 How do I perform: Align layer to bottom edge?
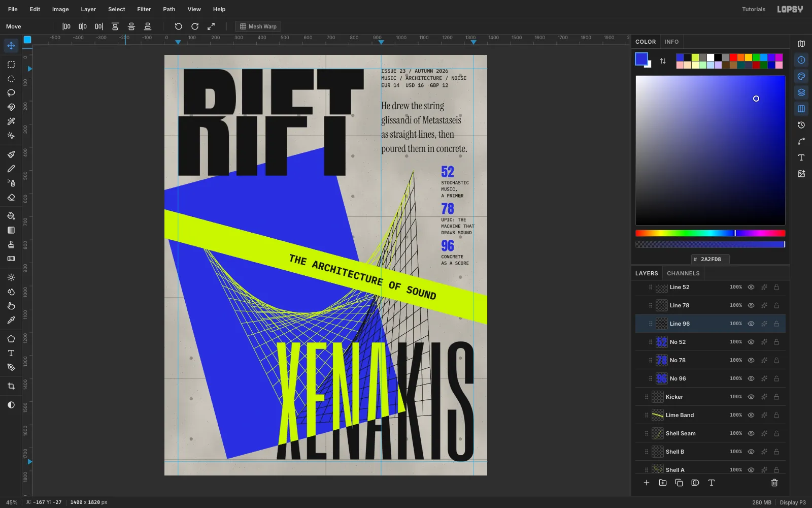[148, 26]
